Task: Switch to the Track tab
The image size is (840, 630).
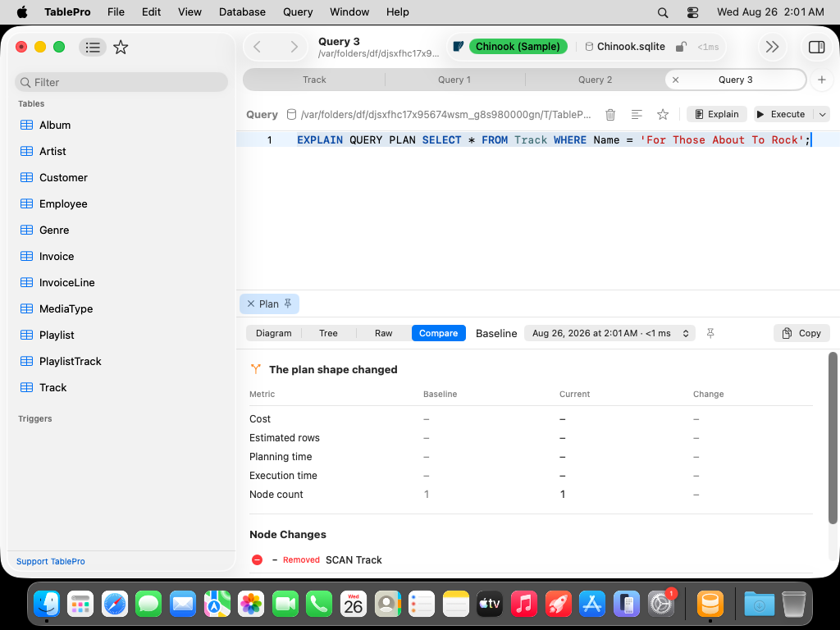Action: 314,80
